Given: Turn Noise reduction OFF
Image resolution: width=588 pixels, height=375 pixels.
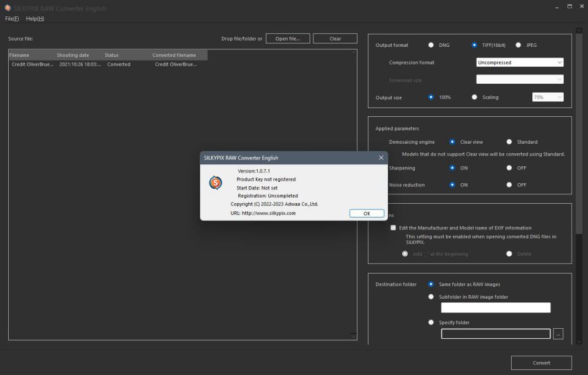Looking at the screenshot, I should pyautogui.click(x=509, y=185).
